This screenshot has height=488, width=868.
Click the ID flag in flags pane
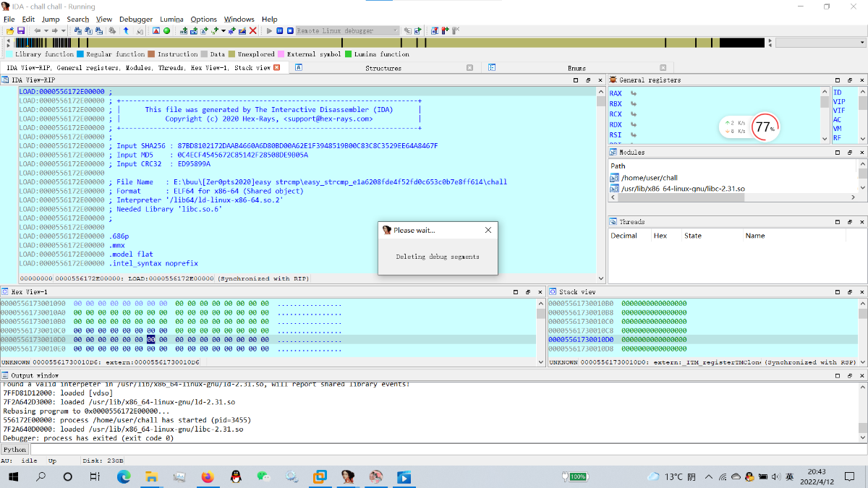tap(838, 93)
